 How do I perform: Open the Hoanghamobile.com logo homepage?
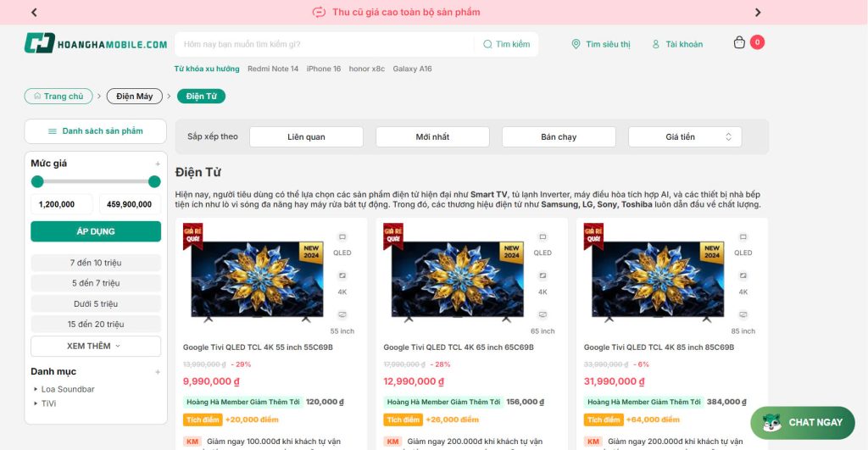pyautogui.click(x=96, y=44)
